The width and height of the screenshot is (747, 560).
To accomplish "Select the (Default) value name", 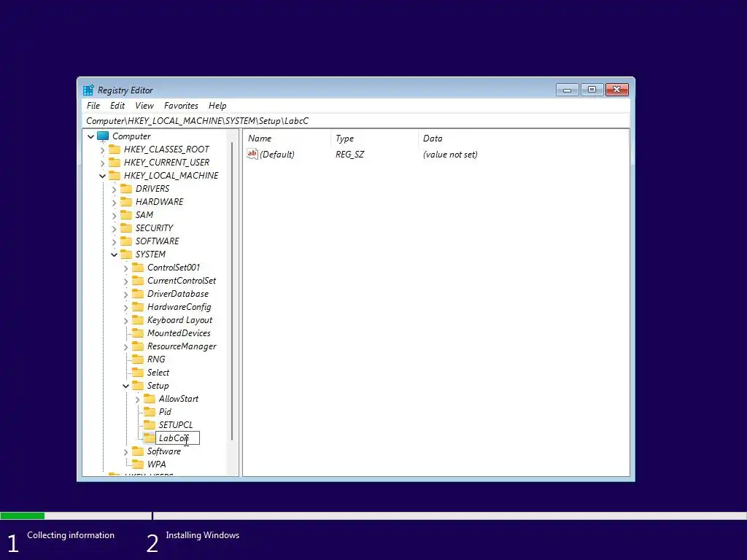I will click(x=276, y=155).
